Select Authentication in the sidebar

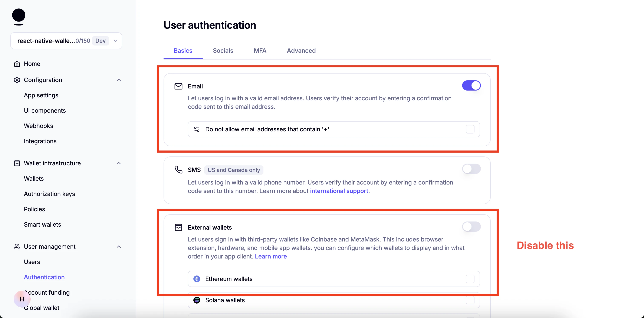click(x=44, y=277)
